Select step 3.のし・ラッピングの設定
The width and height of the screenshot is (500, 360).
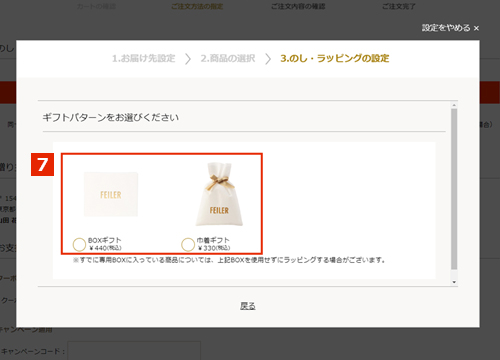point(335,58)
